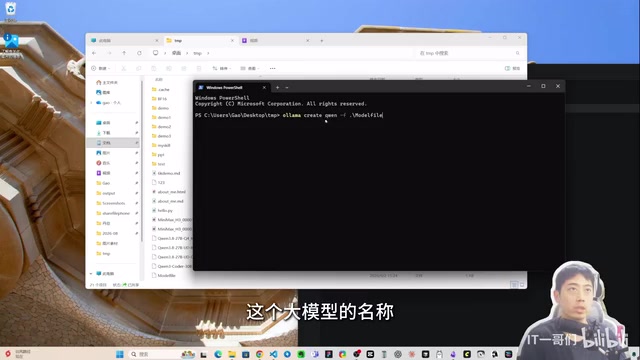Open PowerShell new-tab profile dropdown arrow
Screen dimensions: 640x360
click(287, 87)
